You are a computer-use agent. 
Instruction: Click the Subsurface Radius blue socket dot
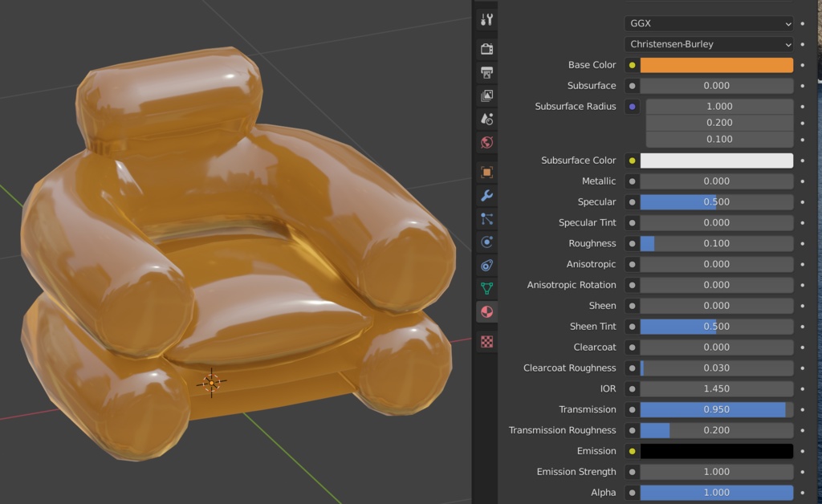coord(633,107)
